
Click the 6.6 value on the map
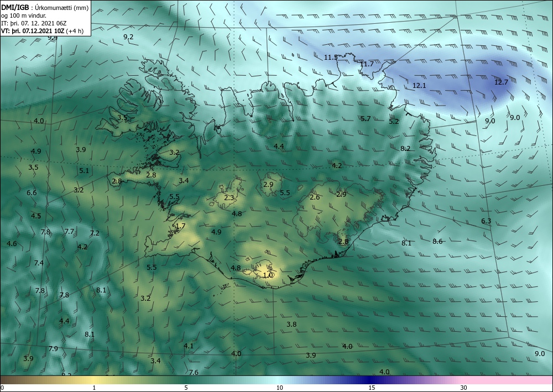pyautogui.click(x=32, y=193)
